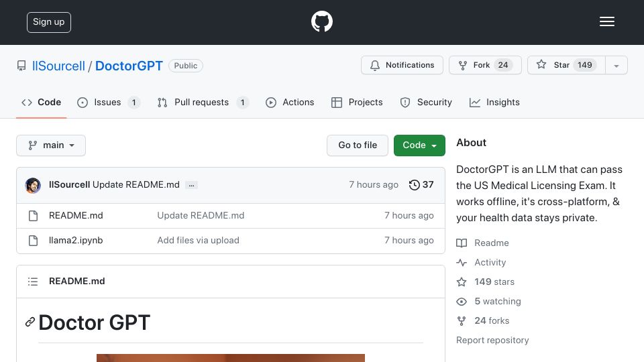The image size is (644, 362).
Task: Click the GitHub logo in the header
Action: pyautogui.click(x=321, y=21)
